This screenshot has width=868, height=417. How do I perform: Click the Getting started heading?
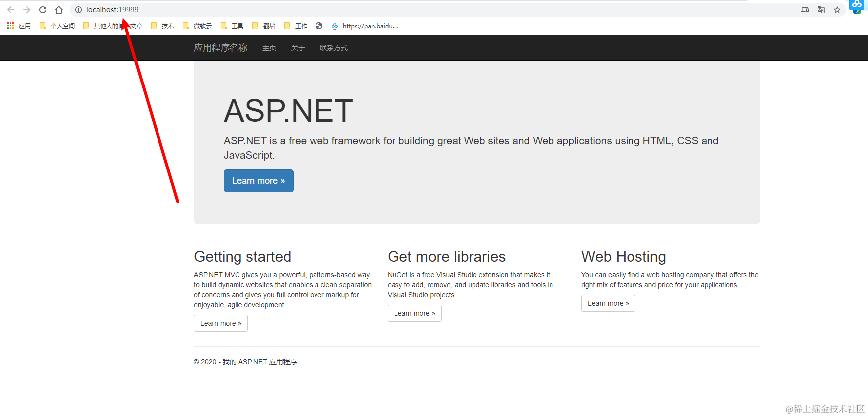pos(242,257)
